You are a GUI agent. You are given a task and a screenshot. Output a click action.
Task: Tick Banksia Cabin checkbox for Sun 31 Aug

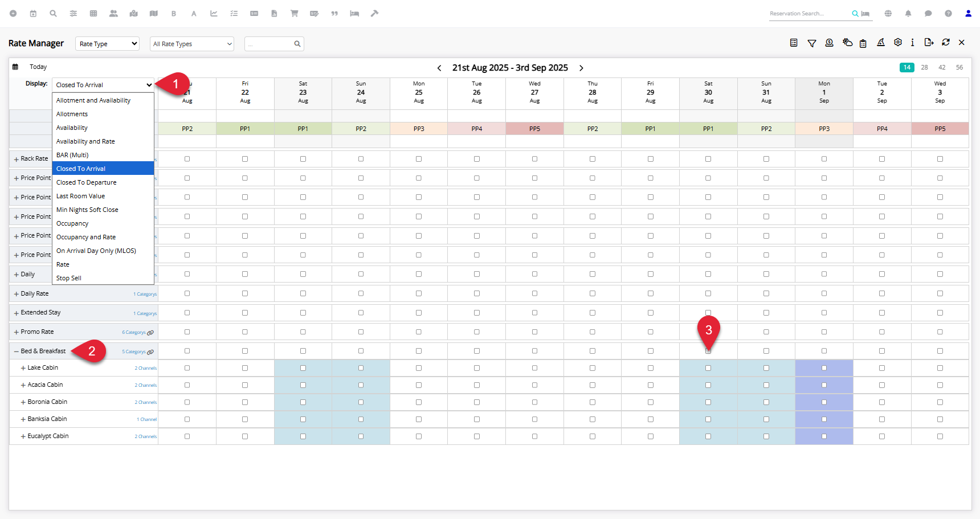[x=766, y=419]
